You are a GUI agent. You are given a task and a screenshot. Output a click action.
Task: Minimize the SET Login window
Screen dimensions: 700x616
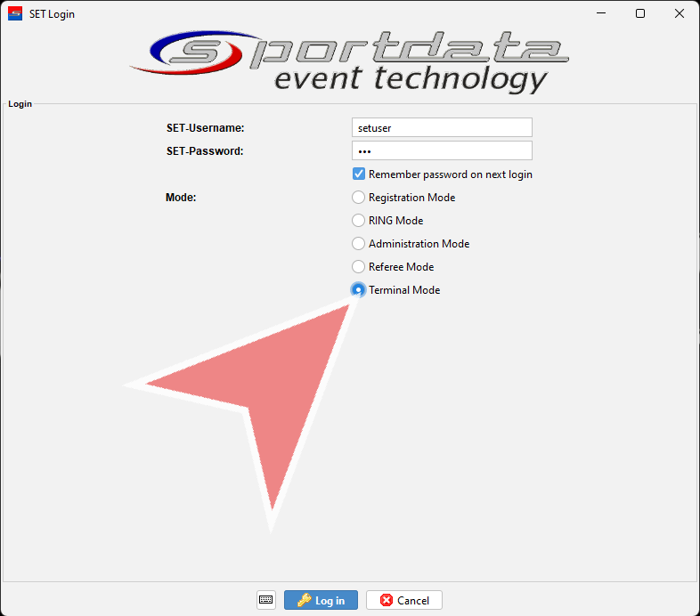601,13
